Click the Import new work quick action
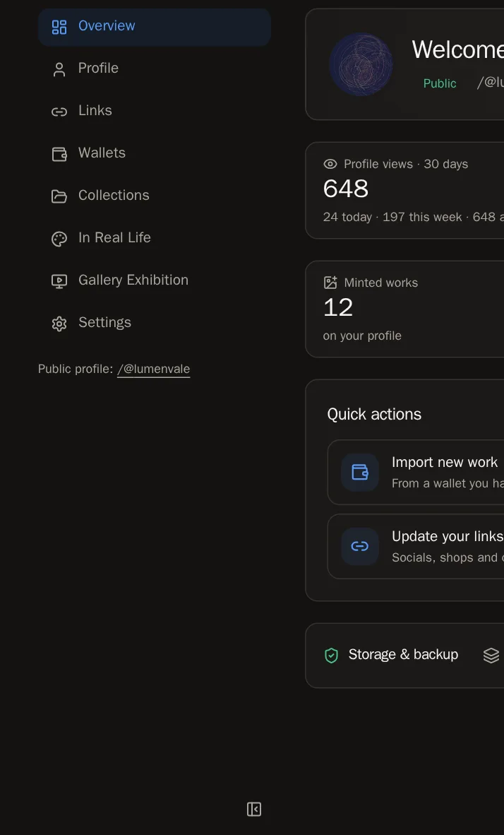The height and width of the screenshot is (835, 504). point(416,472)
